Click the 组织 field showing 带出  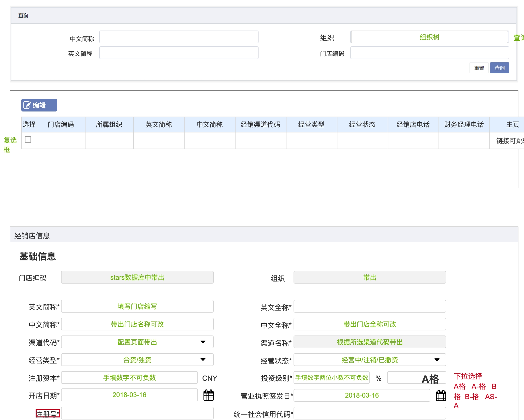point(370,277)
